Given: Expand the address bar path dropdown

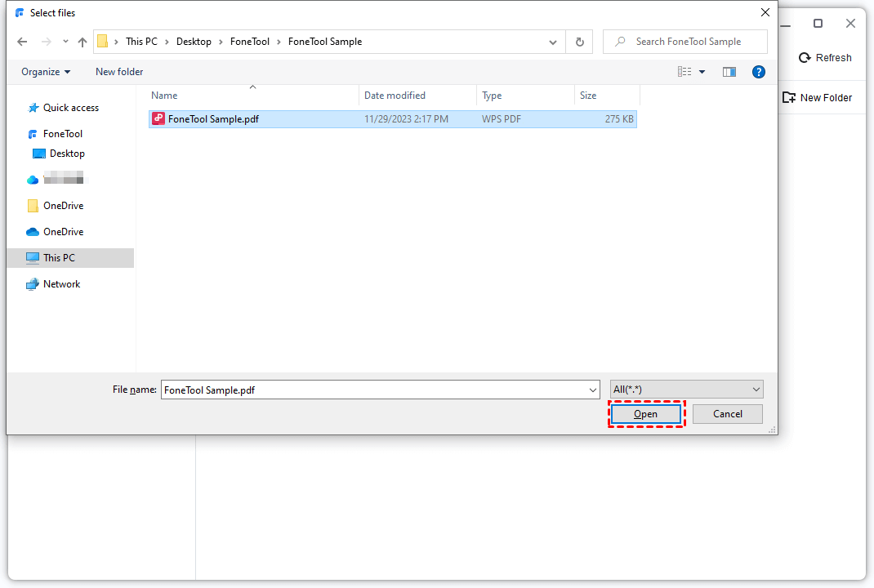Looking at the screenshot, I should pos(553,42).
